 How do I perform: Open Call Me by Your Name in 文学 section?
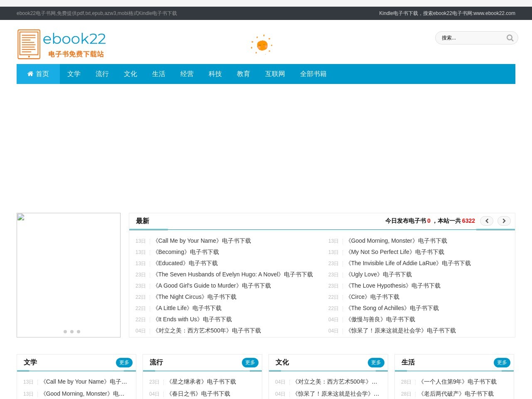84,382
